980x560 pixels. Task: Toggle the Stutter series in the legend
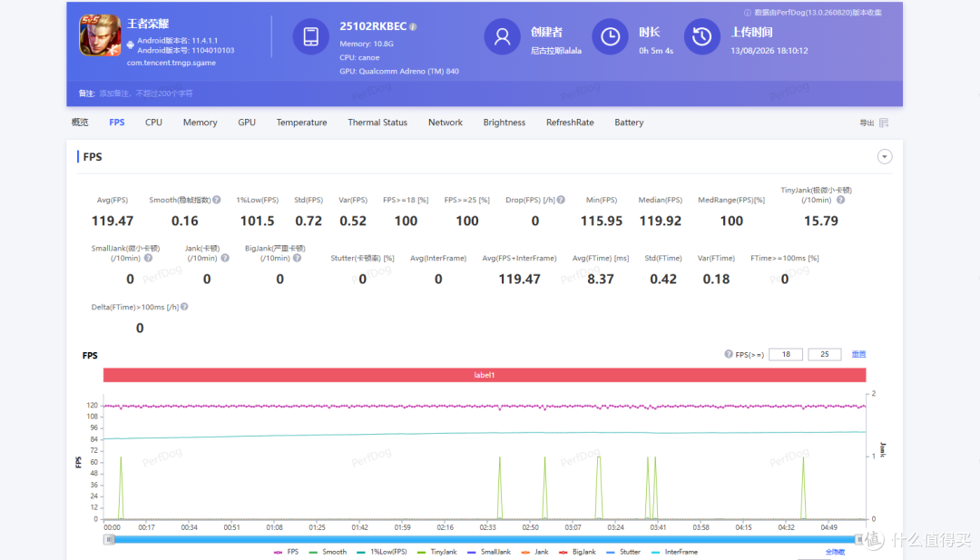pyautogui.click(x=623, y=552)
